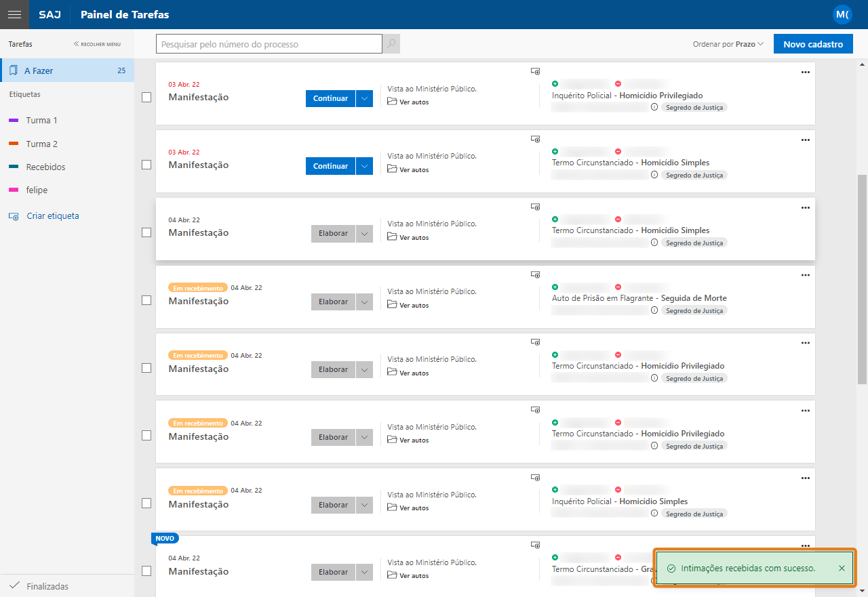Open dropdown arrow beside first Continuar button
Image resolution: width=868 pixels, height=597 pixels.
click(364, 98)
